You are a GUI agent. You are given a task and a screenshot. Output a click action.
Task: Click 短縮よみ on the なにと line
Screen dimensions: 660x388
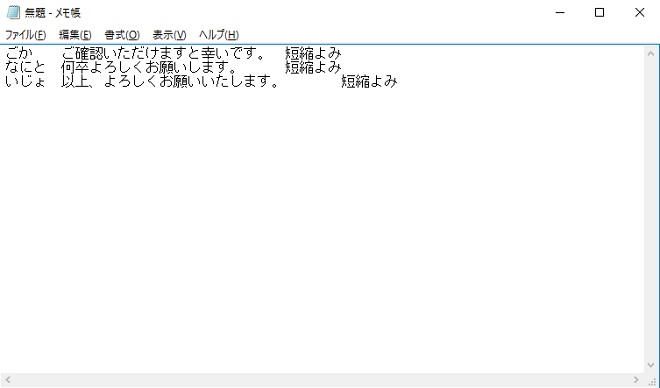[313, 67]
